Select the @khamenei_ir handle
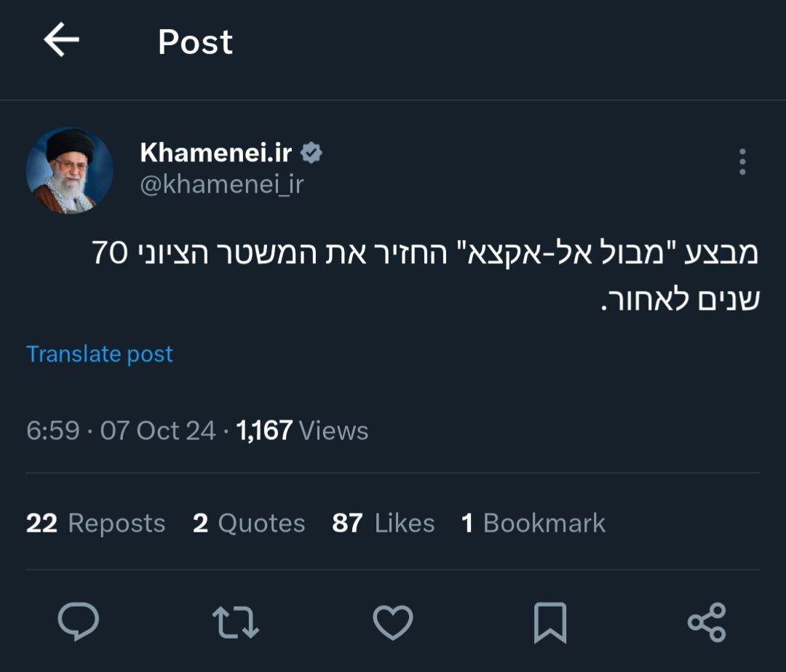The height and width of the screenshot is (672, 786). pos(221,183)
